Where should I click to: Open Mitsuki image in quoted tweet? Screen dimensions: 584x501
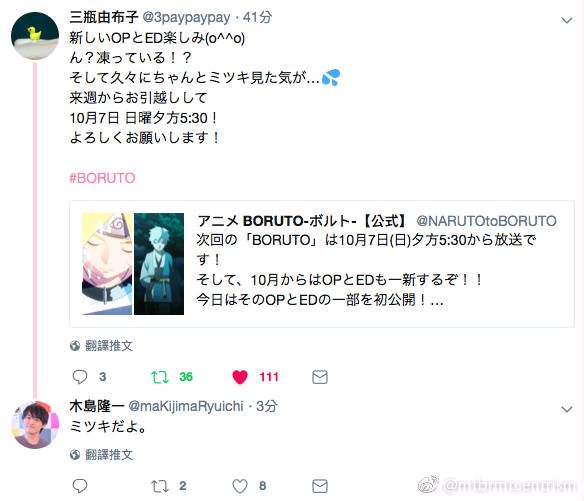[159, 264]
